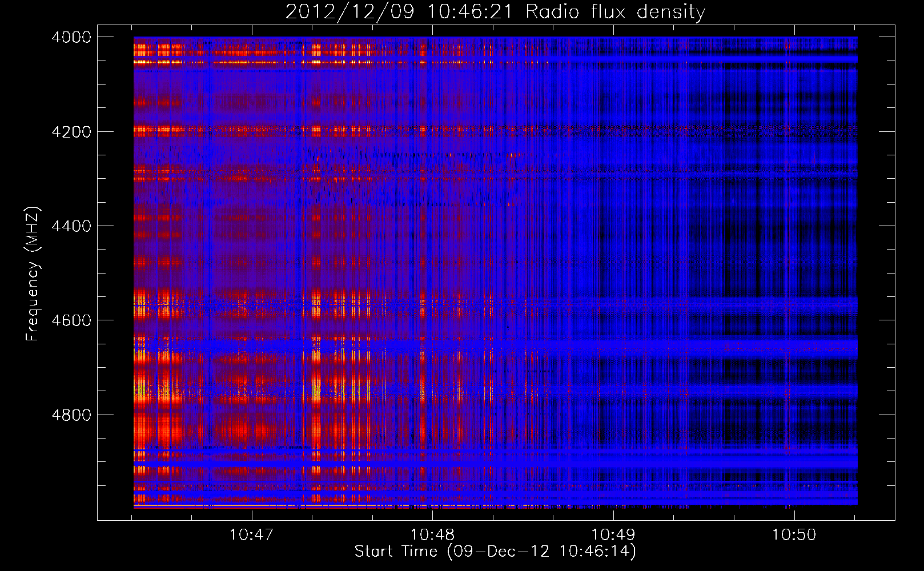924x571 pixels.
Task: Click the 4800 frequency axis label
Action: click(71, 415)
